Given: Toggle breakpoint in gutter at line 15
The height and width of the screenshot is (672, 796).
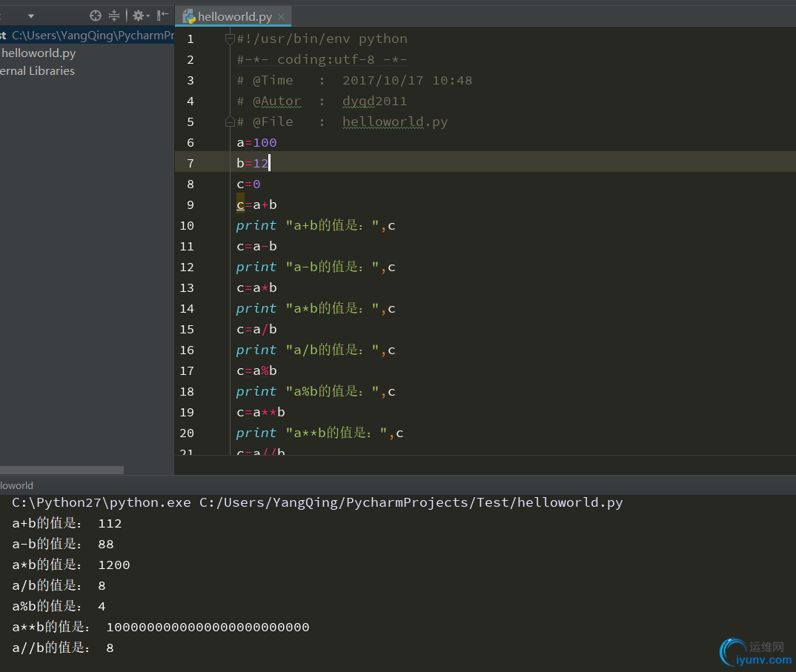Looking at the screenshot, I should coord(211,329).
